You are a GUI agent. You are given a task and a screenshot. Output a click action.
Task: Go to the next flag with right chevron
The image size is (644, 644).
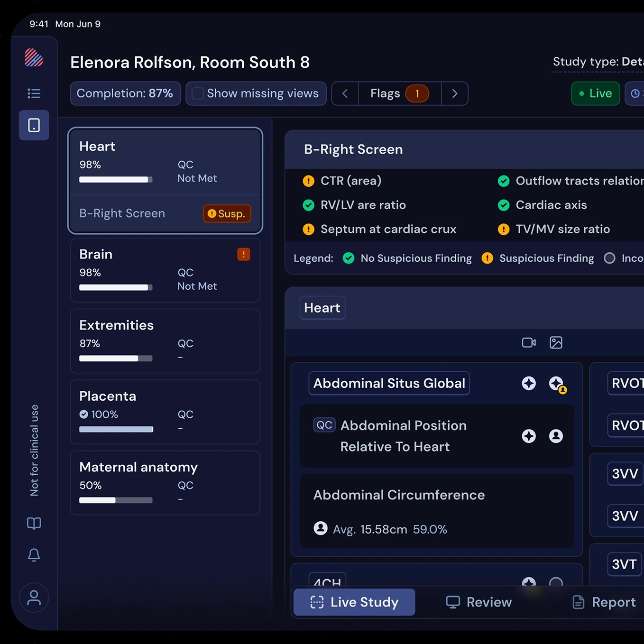[454, 93]
